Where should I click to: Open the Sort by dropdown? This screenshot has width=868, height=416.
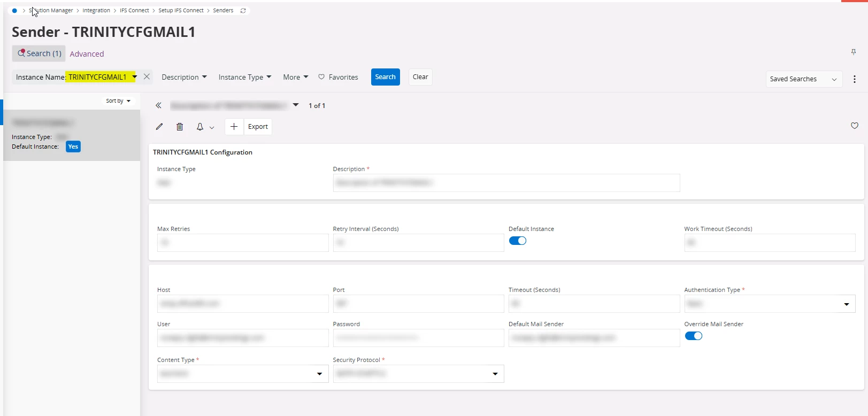[118, 101]
